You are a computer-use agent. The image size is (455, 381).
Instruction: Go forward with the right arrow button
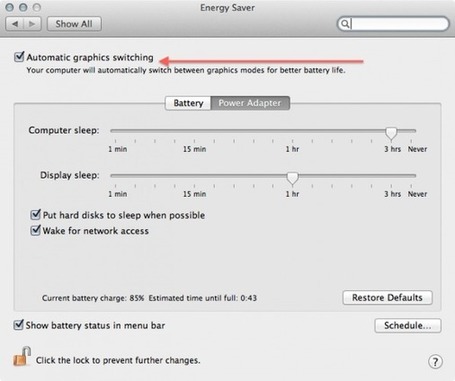[32, 24]
